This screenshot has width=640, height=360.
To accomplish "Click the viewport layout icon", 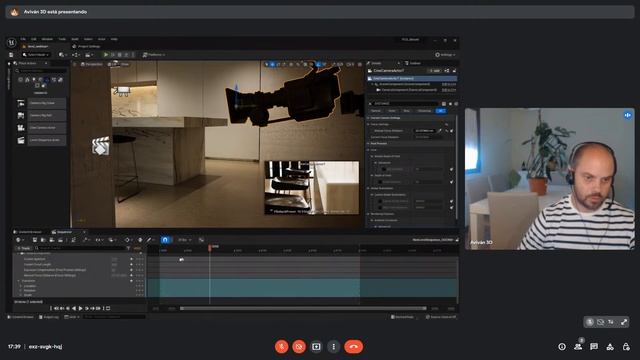I will pos(360,64).
